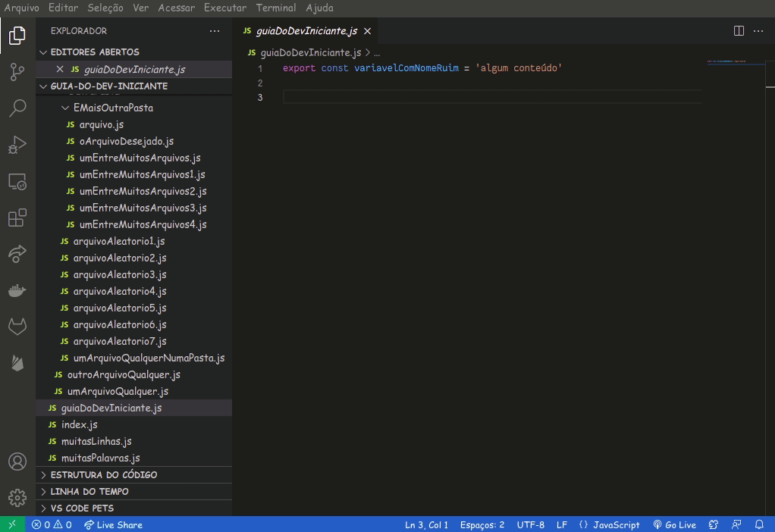Open Manage settings gear

pos(17,497)
